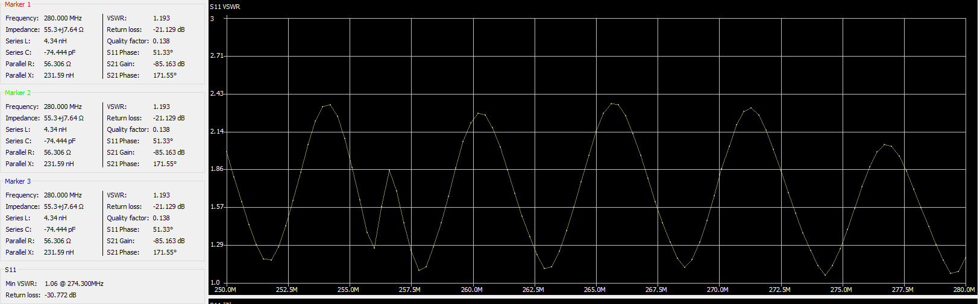Image resolution: width=980 pixels, height=304 pixels.
Task: Click Marker 3's Series C value
Action: pos(60,229)
